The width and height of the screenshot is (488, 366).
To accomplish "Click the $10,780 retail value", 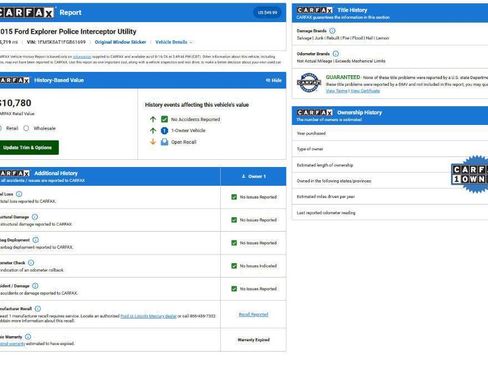I will tap(16, 103).
